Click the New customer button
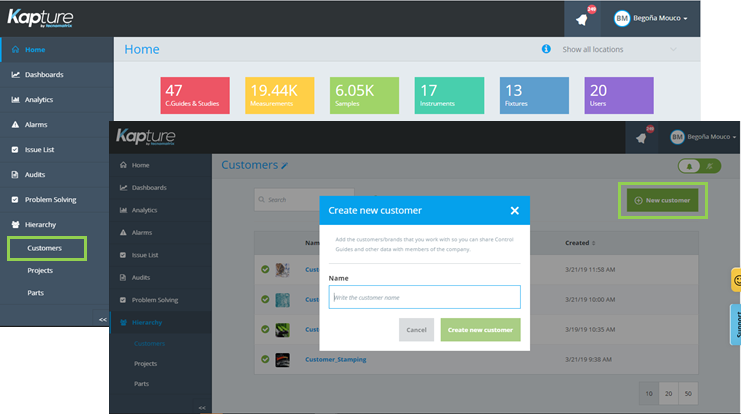The height and width of the screenshot is (414, 741). (663, 200)
